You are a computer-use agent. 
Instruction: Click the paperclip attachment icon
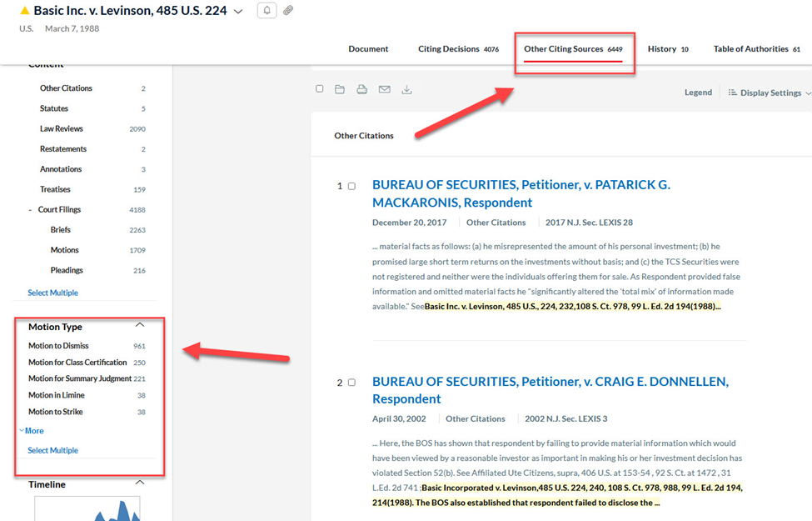coord(288,10)
